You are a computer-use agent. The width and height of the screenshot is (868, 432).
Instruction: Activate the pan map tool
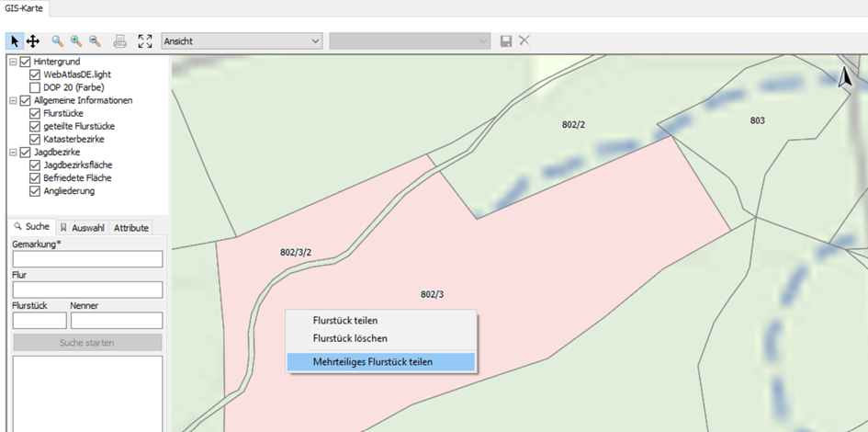pyautogui.click(x=32, y=41)
